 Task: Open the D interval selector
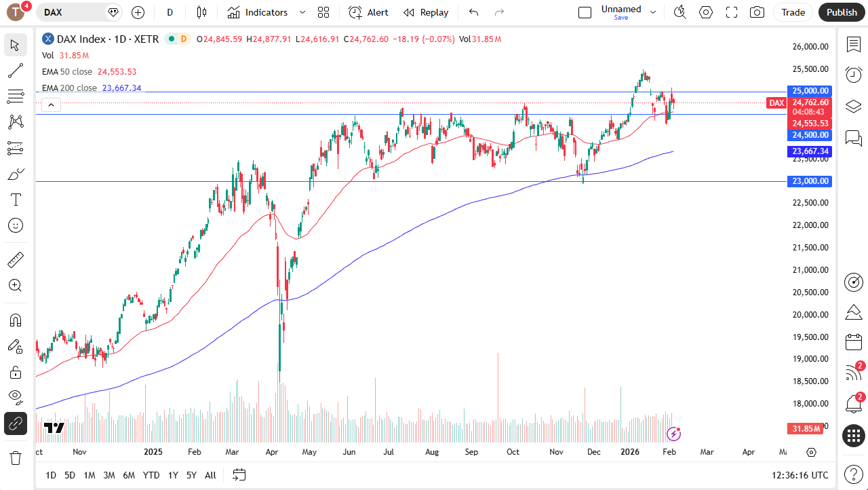pos(170,12)
